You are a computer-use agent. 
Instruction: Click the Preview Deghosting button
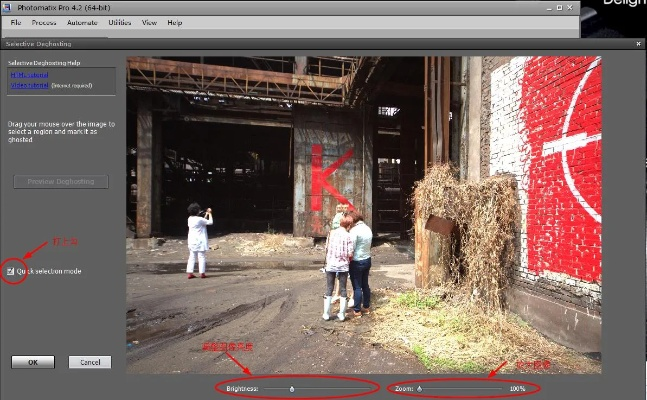(61, 182)
